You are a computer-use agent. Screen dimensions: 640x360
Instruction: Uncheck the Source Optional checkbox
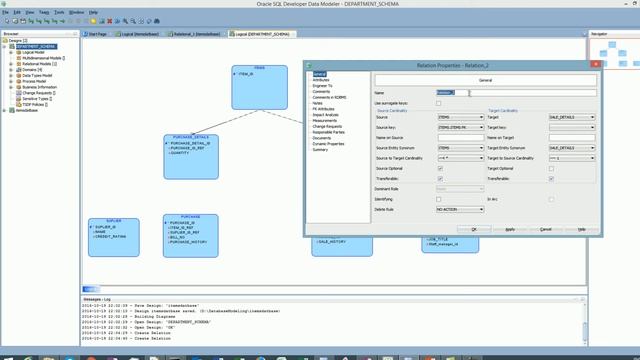[440, 168]
